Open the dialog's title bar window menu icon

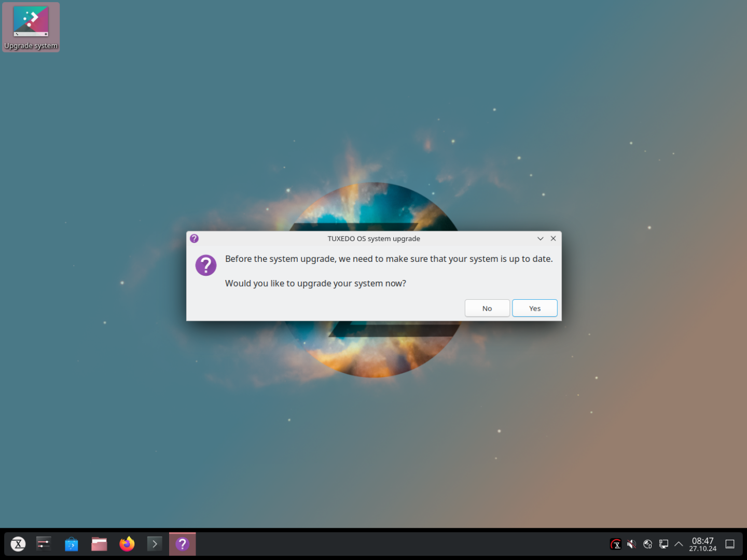[194, 239]
